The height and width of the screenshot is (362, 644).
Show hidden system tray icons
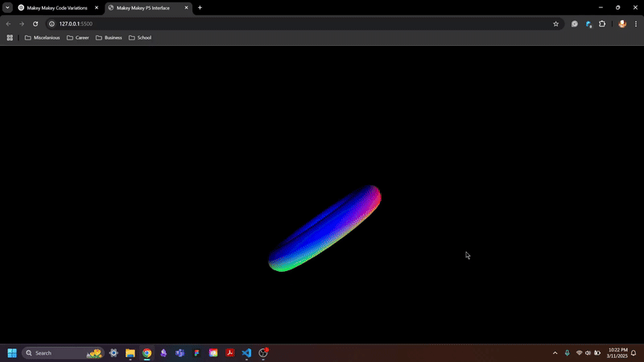(x=555, y=353)
